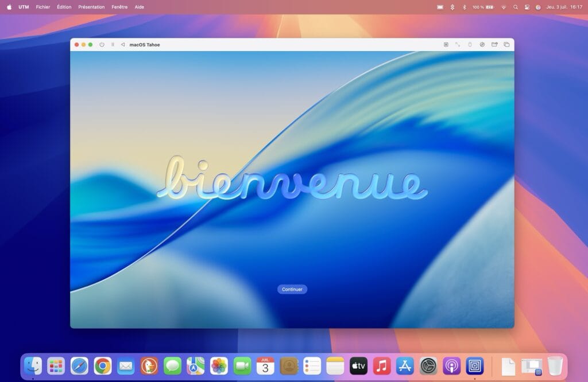Open Calendar from the Dock
Screen dimensions: 588x382
click(265, 366)
